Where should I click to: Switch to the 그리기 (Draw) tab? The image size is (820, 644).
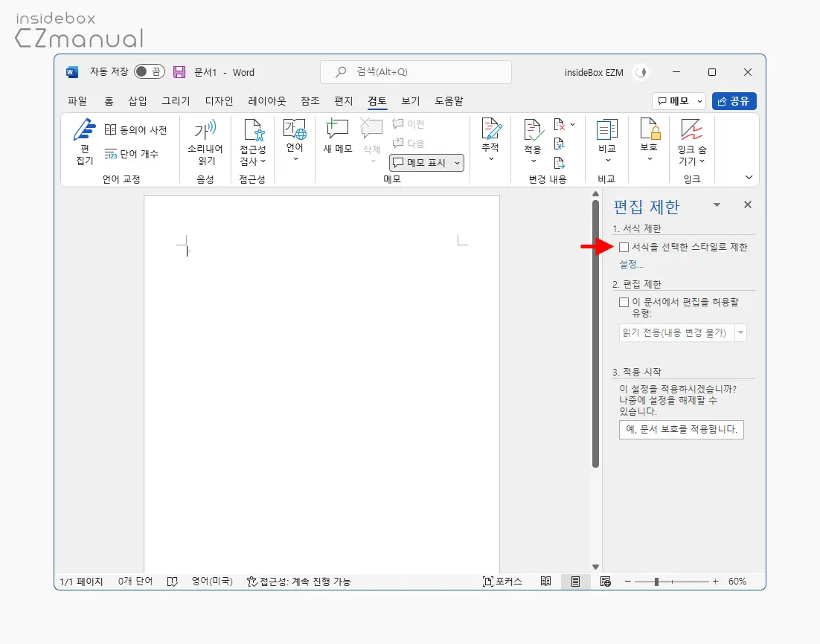(176, 101)
